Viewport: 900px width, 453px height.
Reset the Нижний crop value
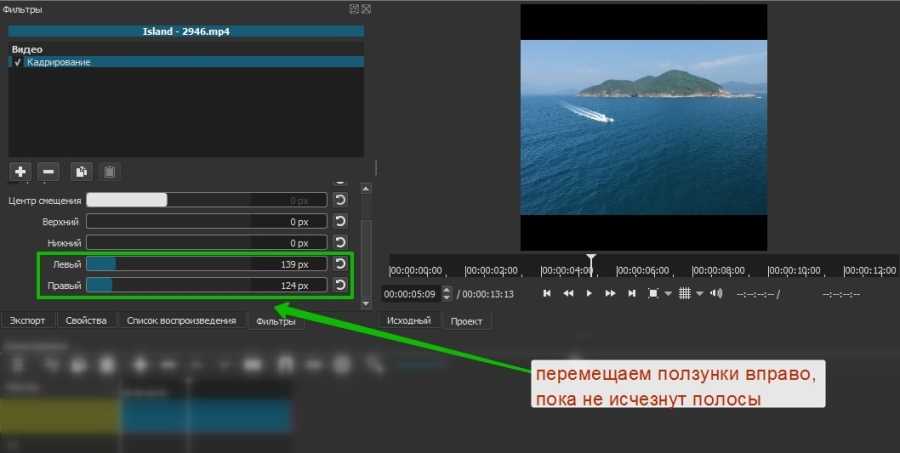point(340,242)
